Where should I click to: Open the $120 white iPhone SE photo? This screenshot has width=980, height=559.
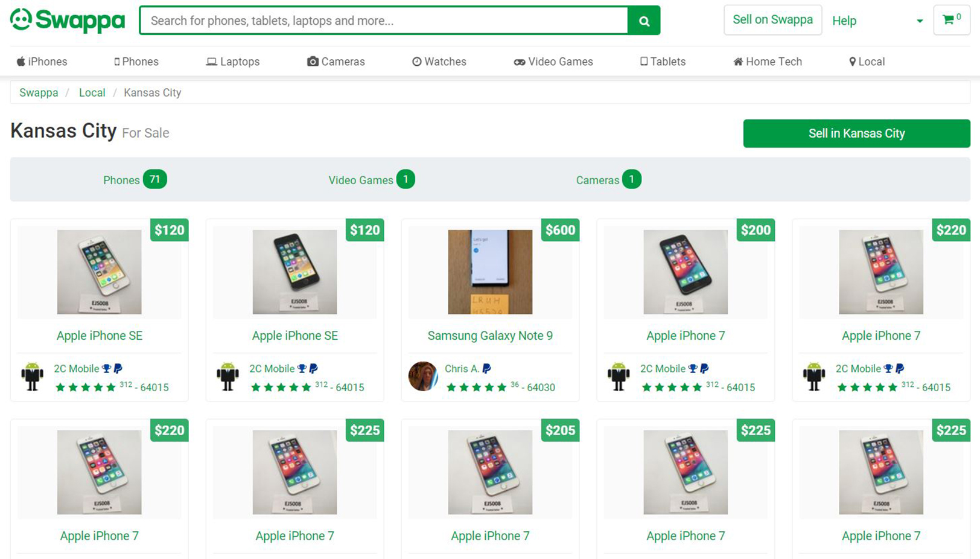tap(100, 272)
